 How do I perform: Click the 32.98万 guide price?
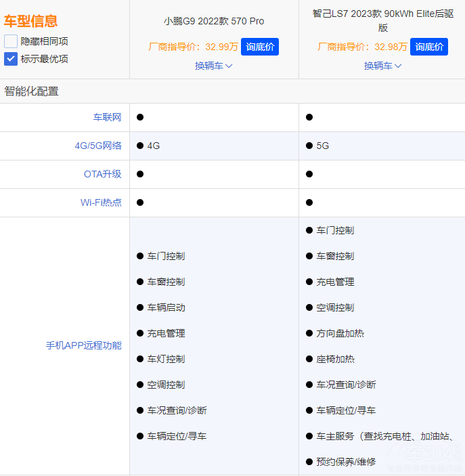(391, 47)
